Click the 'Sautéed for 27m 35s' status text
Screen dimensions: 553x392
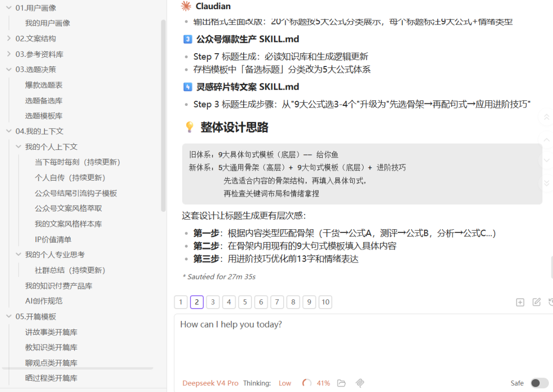(x=219, y=277)
